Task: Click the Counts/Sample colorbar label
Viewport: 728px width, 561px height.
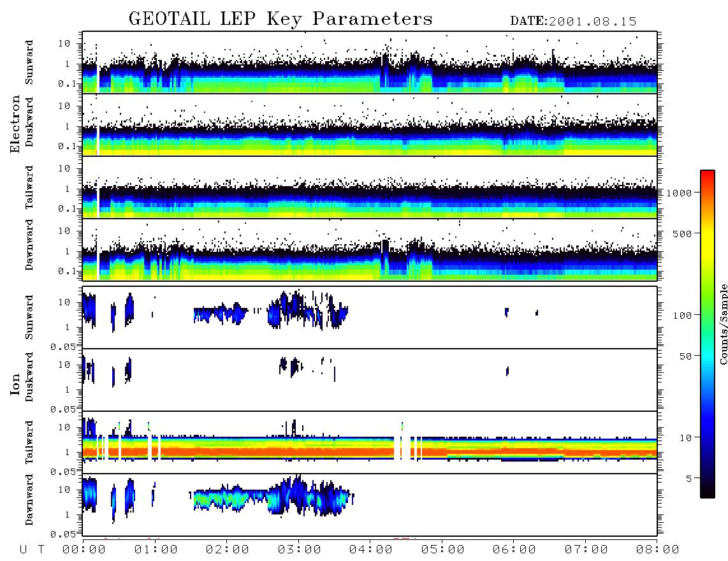Action: click(723, 324)
